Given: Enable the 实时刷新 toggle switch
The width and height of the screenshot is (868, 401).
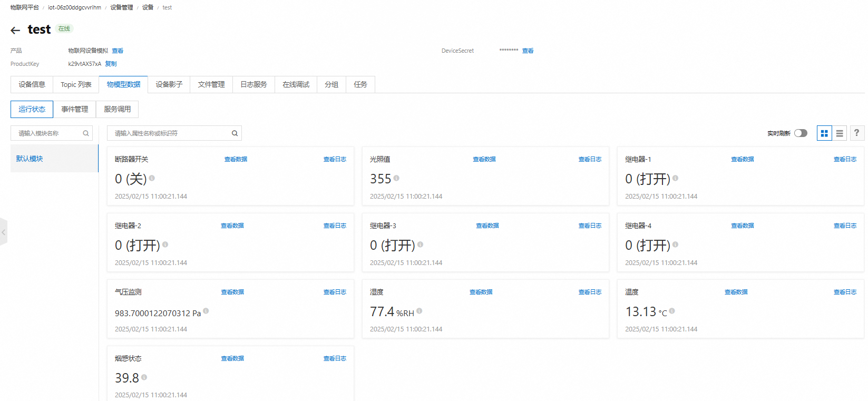Looking at the screenshot, I should 801,133.
